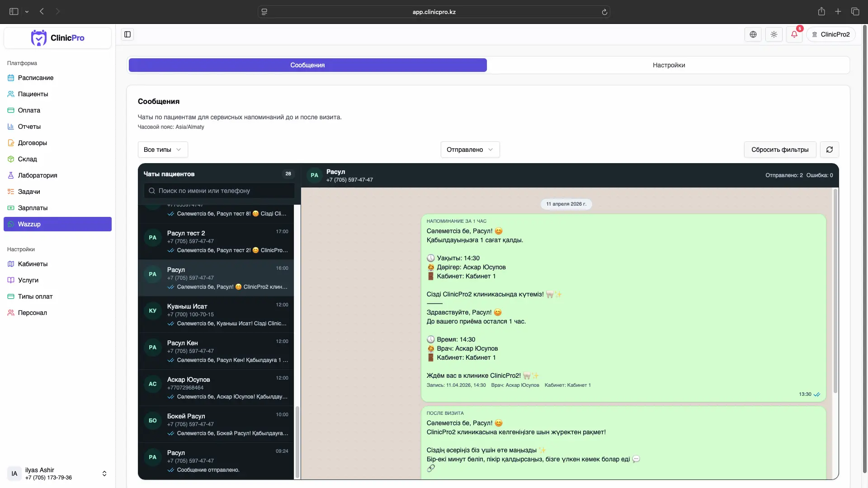Navigate to Лаборатория section
868x488 pixels.
click(57, 175)
